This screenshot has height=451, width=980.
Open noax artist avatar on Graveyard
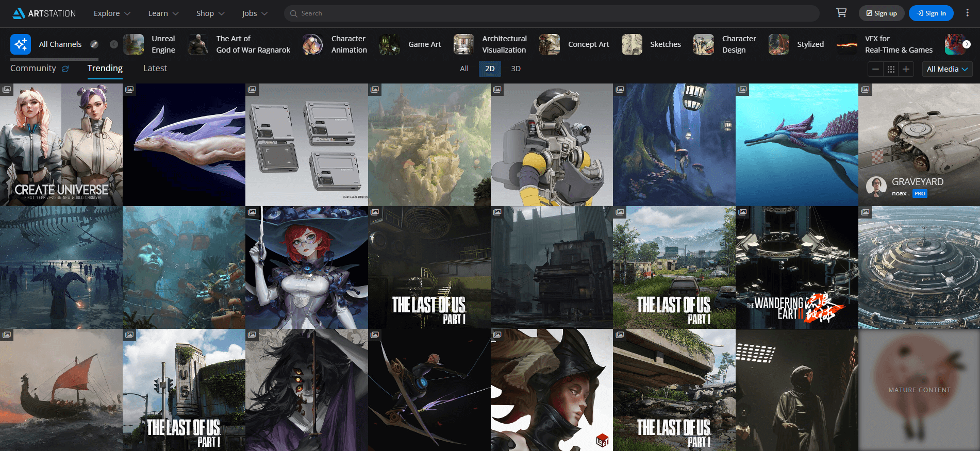point(876,187)
